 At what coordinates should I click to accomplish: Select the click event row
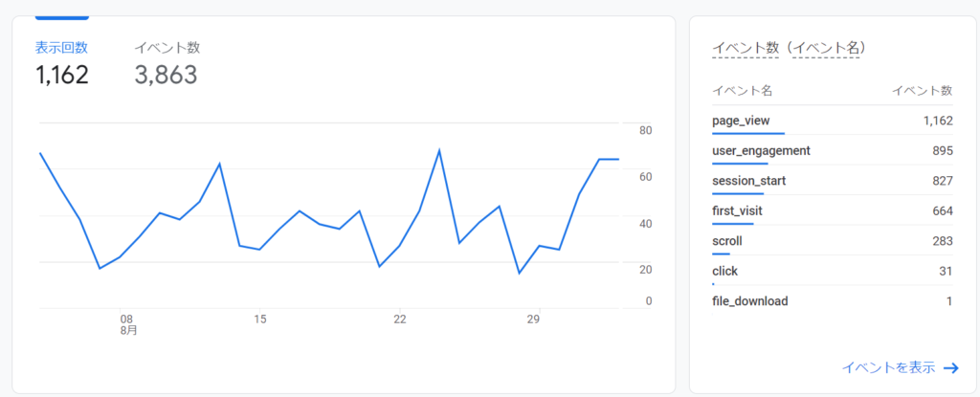coord(724,271)
